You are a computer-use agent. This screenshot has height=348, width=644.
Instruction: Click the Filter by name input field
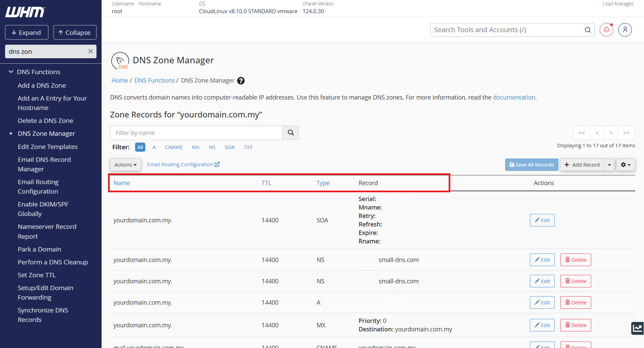[x=196, y=133]
